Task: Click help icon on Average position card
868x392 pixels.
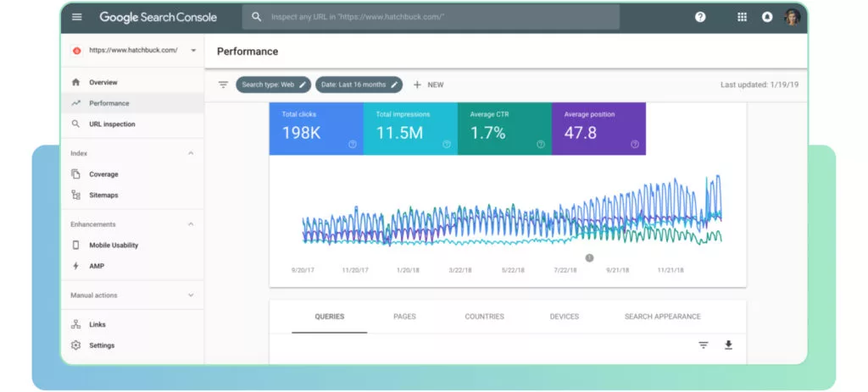Action: click(x=635, y=144)
